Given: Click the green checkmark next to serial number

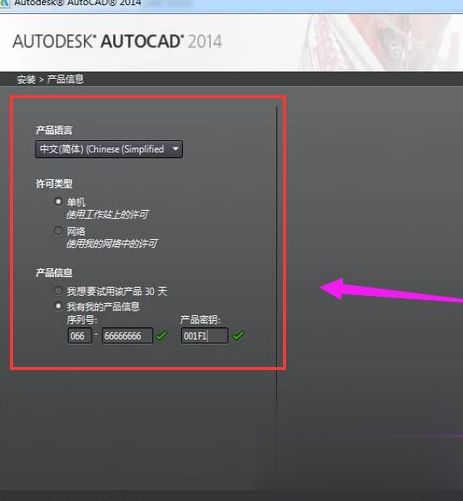Looking at the screenshot, I should (x=162, y=335).
